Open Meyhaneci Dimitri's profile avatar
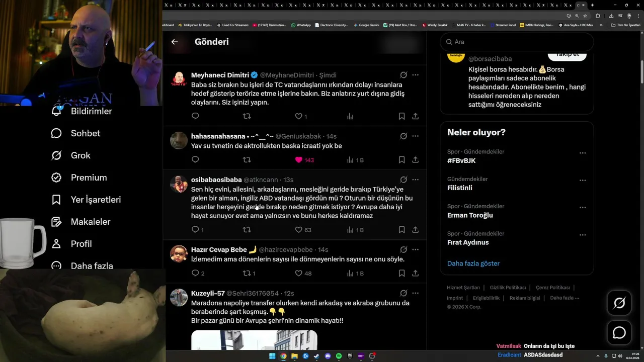The width and height of the screenshot is (644, 362). point(179,79)
